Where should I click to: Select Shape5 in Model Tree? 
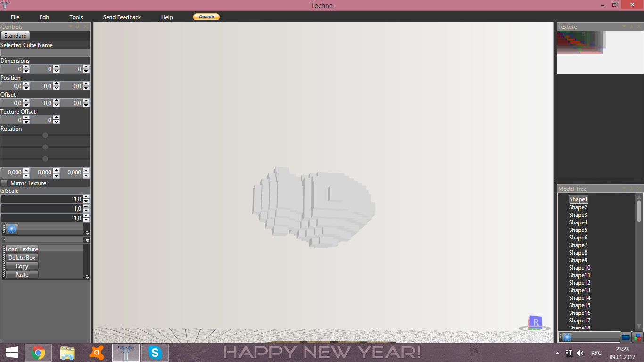(x=578, y=230)
